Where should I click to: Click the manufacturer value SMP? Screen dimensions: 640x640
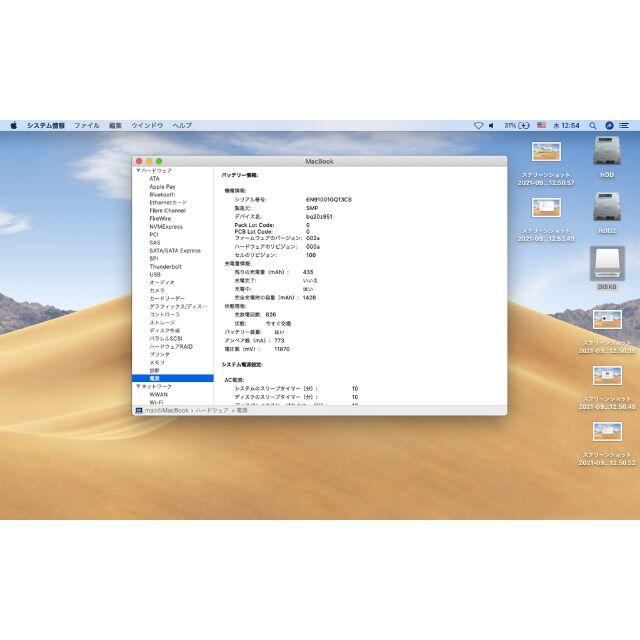(x=312, y=208)
